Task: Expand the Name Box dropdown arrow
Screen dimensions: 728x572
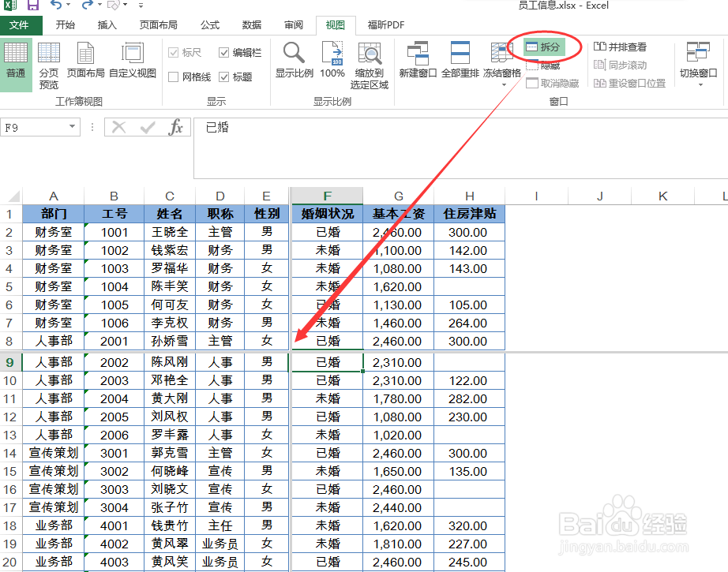Action: click(73, 127)
